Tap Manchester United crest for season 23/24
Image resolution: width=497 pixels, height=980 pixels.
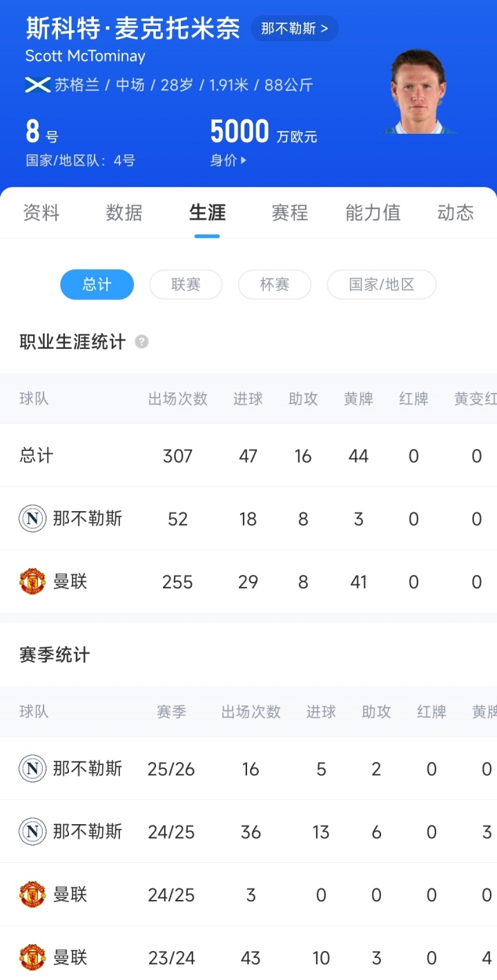[x=32, y=958]
